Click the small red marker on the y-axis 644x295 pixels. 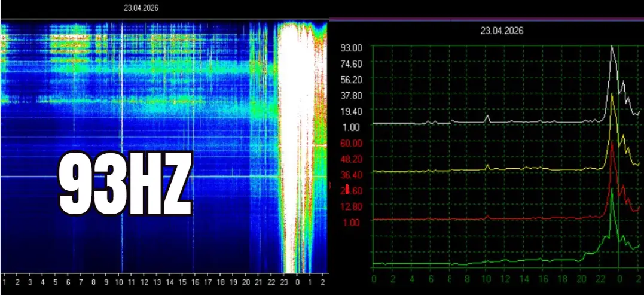pos(347,190)
